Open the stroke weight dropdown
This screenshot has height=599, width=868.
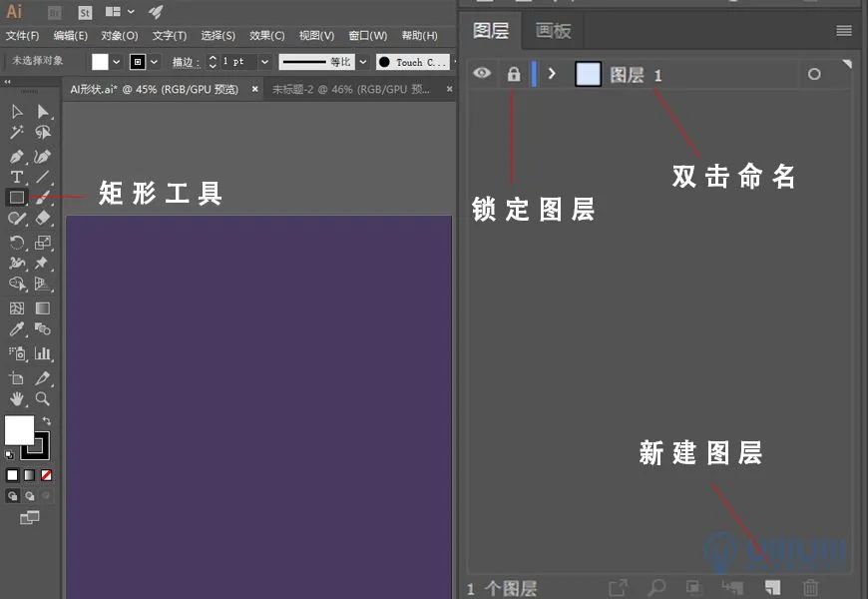(264, 62)
